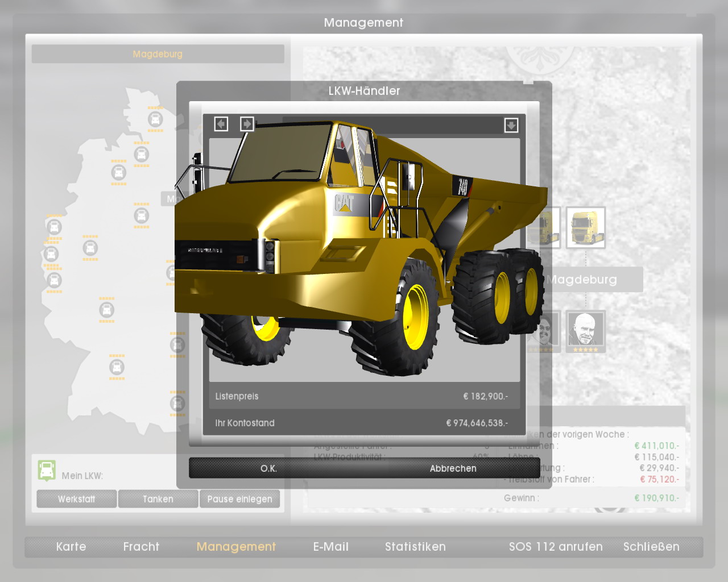
Task: Click the northernmost depot icon on the map
Action: 155,119
